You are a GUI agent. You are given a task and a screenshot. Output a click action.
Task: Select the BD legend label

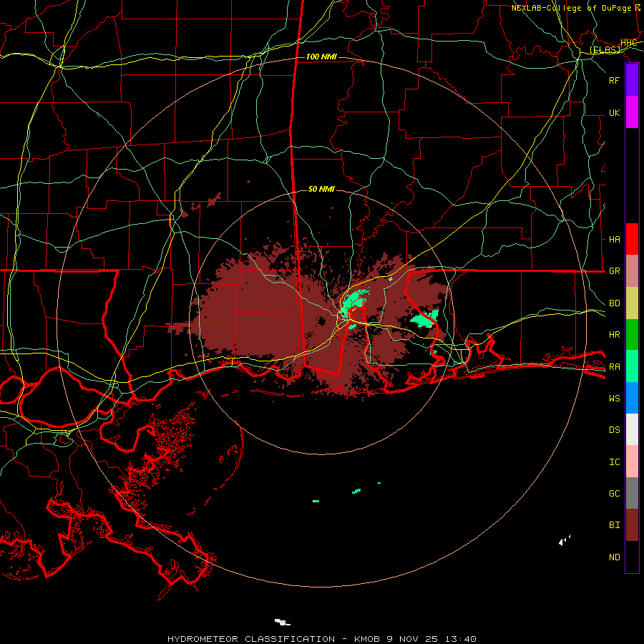614,303
